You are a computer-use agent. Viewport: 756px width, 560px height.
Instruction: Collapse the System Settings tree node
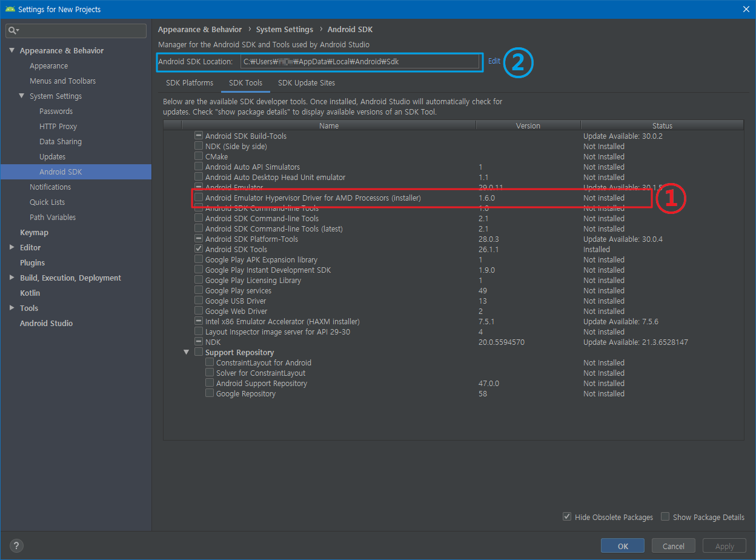coord(22,96)
